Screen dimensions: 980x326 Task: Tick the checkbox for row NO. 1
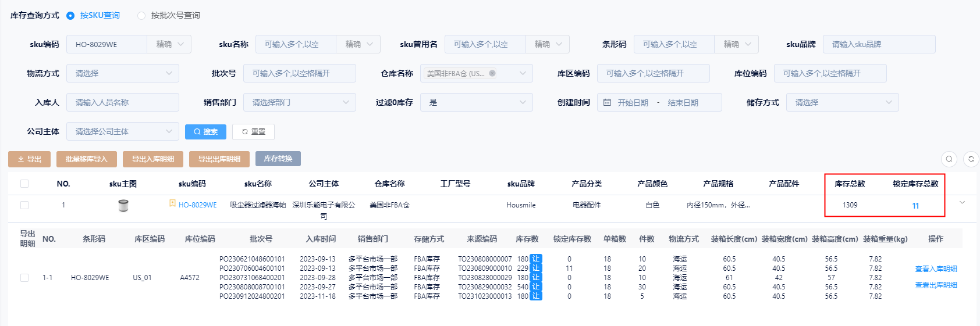pyautogui.click(x=24, y=205)
